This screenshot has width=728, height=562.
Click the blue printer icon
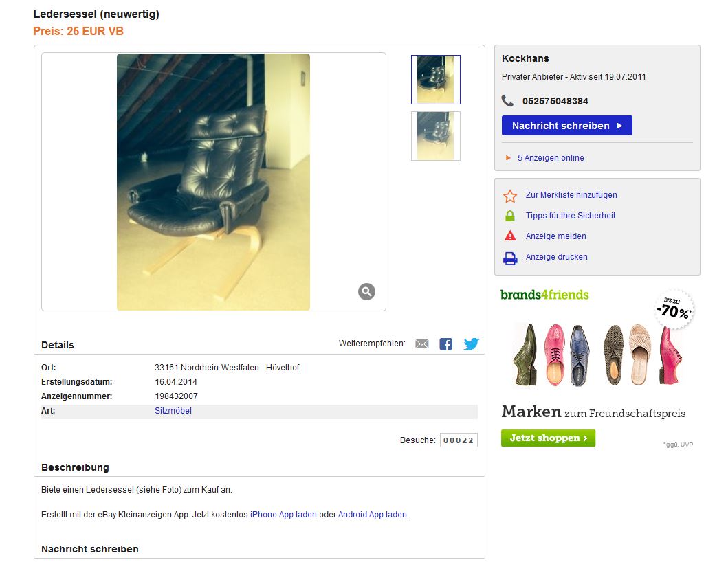[x=510, y=258]
